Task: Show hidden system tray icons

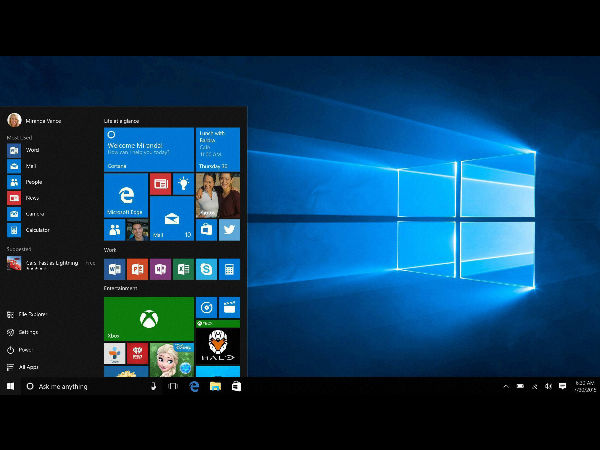Action: (505, 386)
